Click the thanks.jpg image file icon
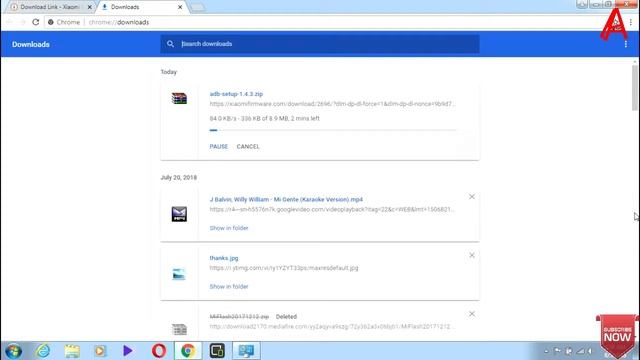Viewport: 640px width, 360px height. (179, 274)
